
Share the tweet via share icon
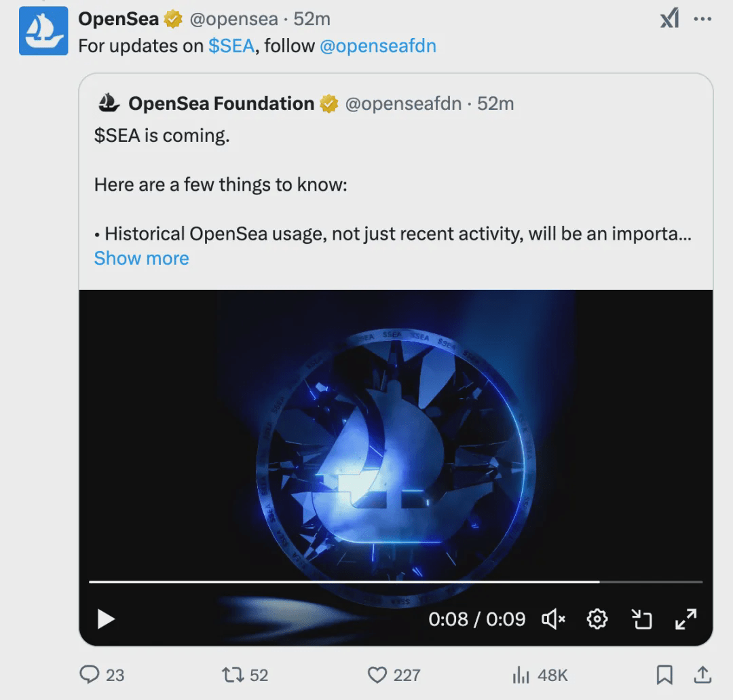(x=702, y=674)
